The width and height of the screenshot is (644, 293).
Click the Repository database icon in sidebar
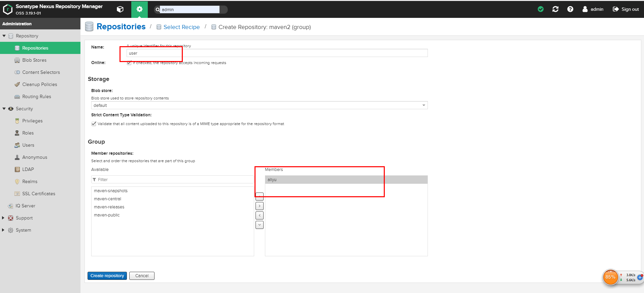pyautogui.click(x=11, y=36)
